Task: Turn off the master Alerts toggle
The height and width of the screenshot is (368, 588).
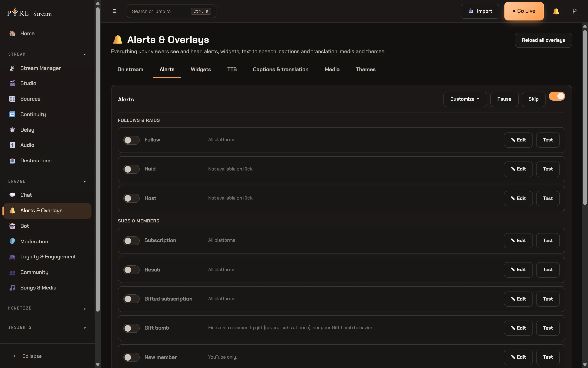Action: 557,96
